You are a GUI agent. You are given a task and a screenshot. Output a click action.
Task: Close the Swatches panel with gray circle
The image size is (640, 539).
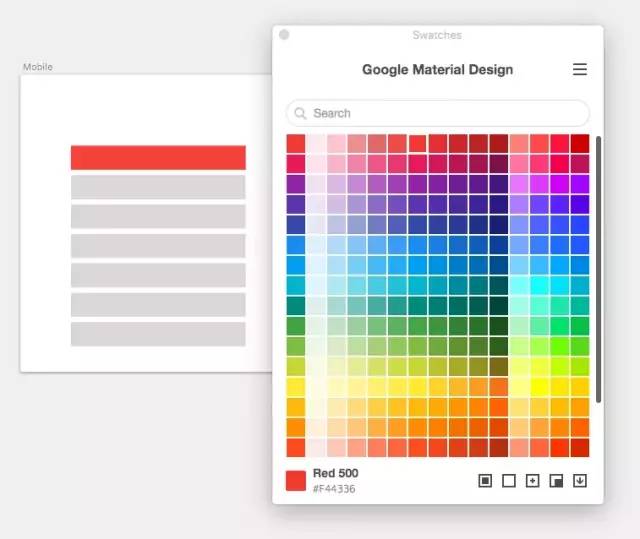click(x=284, y=35)
